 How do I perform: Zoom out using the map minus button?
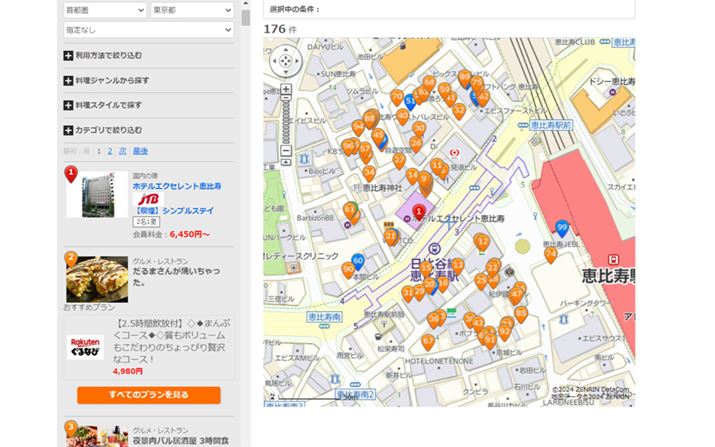(285, 150)
